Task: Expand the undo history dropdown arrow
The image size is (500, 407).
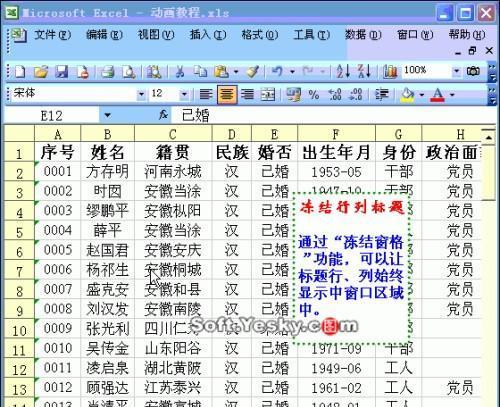Action: click(292, 71)
